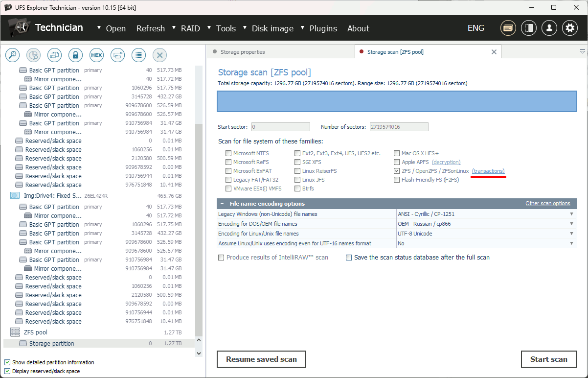The image size is (588, 378).
Task: Check 'Save the scan status database after the full scan'
Action: [x=349, y=257]
